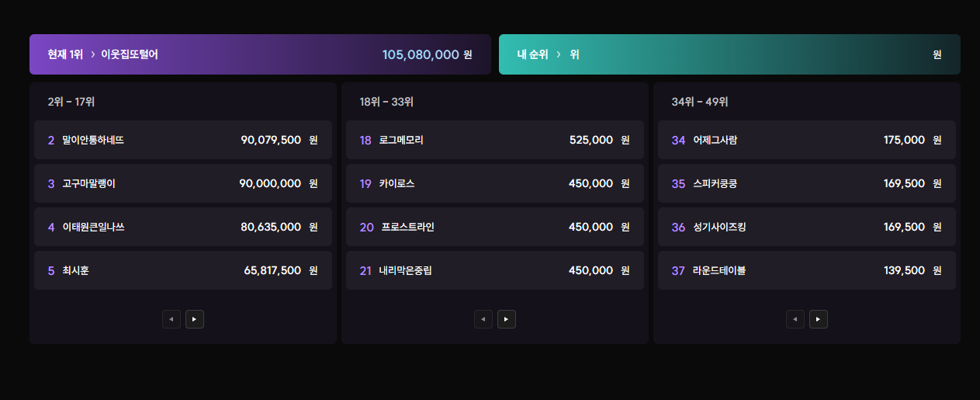This screenshot has height=400, width=980.
Task: Click the chevron in the 내 순위 banner
Action: tap(559, 54)
